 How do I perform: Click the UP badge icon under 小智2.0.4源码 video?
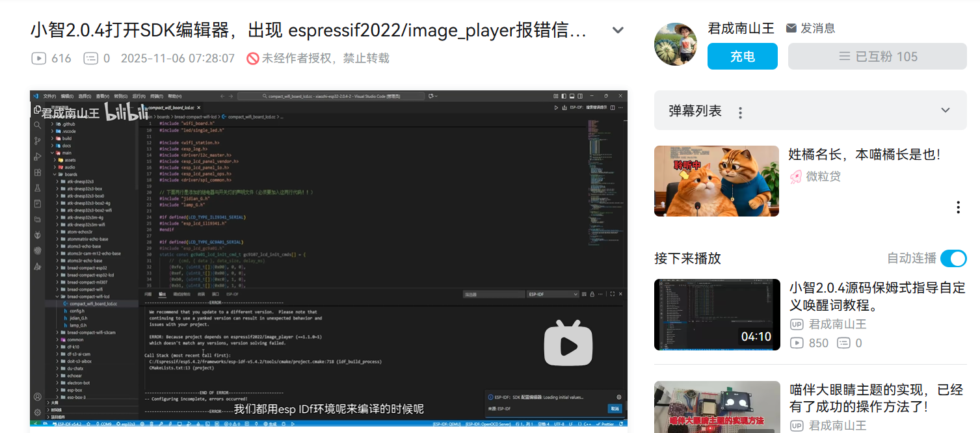797,324
